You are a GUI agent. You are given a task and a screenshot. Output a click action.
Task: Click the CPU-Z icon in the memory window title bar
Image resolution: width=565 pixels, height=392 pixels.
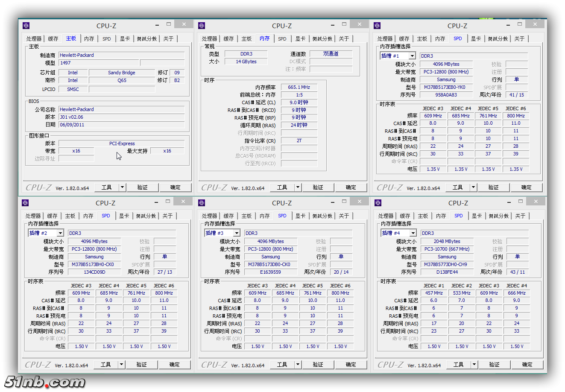(202, 25)
